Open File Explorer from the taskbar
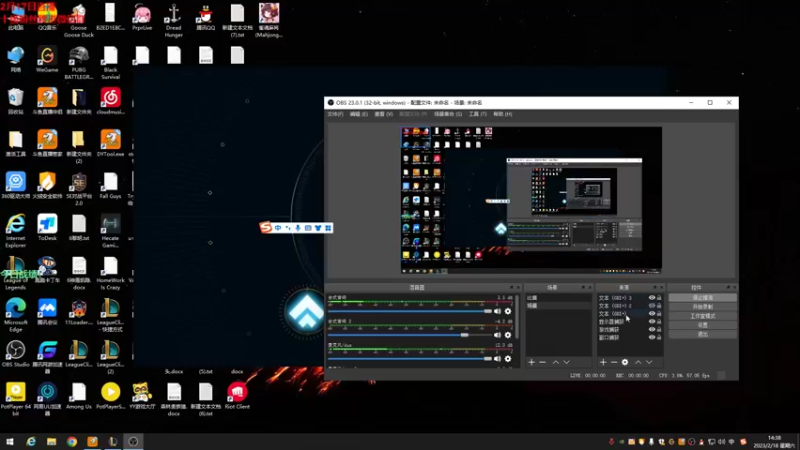Screen dimensions: 800x450 52,442
